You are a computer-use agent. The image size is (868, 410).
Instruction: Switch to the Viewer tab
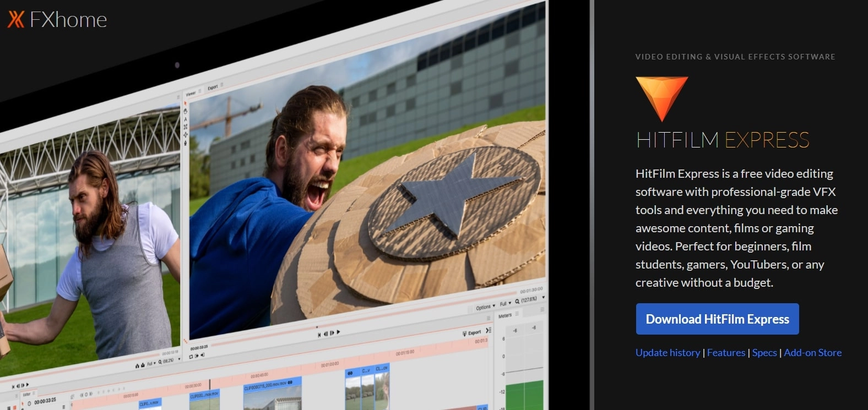(x=191, y=94)
